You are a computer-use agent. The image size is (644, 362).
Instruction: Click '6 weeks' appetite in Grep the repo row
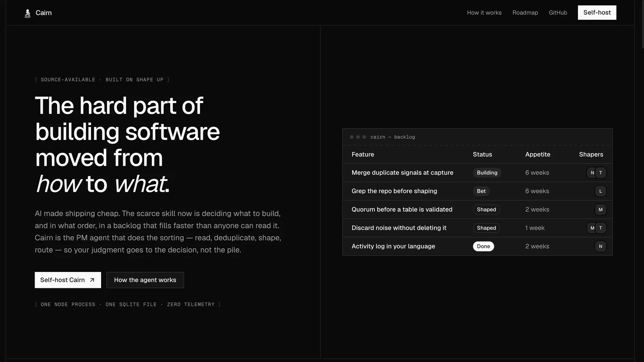pyautogui.click(x=537, y=191)
